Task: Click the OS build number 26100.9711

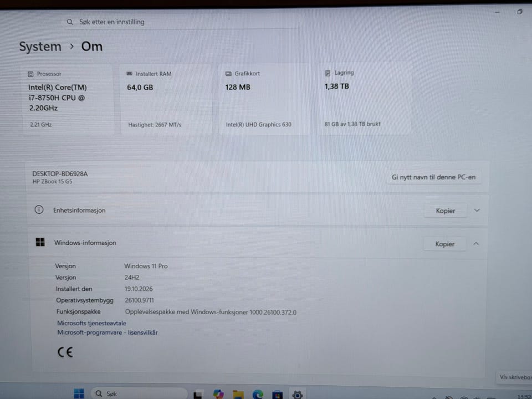Action: point(139,300)
